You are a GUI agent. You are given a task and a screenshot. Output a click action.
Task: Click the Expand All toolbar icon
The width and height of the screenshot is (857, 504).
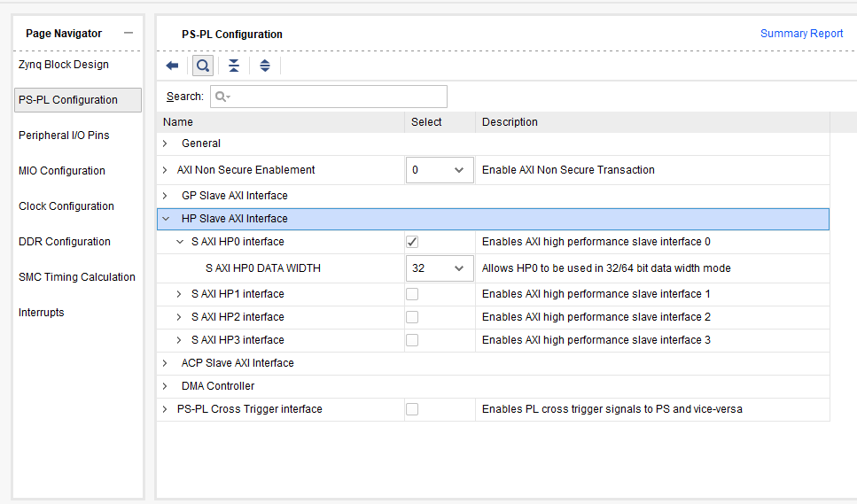coord(265,66)
